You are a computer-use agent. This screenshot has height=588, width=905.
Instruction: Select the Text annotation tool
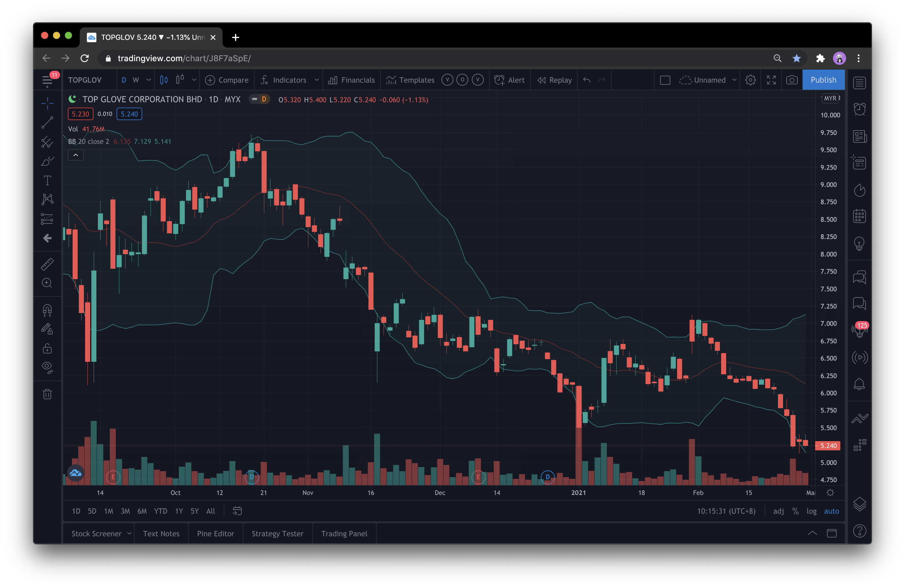(47, 180)
